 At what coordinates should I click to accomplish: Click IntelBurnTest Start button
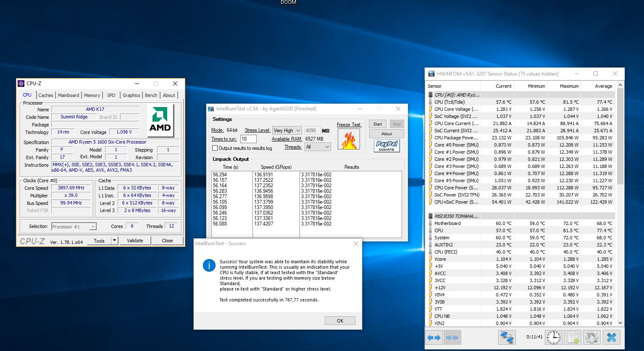[378, 124]
